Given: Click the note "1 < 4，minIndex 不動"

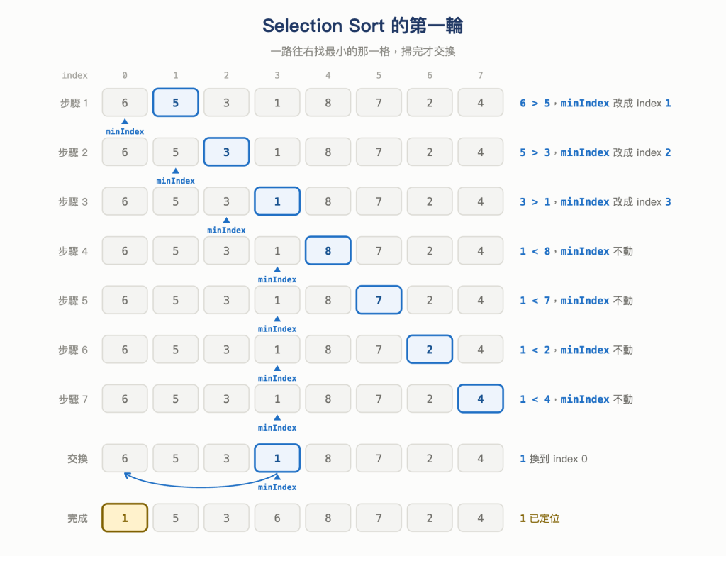Looking at the screenshot, I should point(576,399).
